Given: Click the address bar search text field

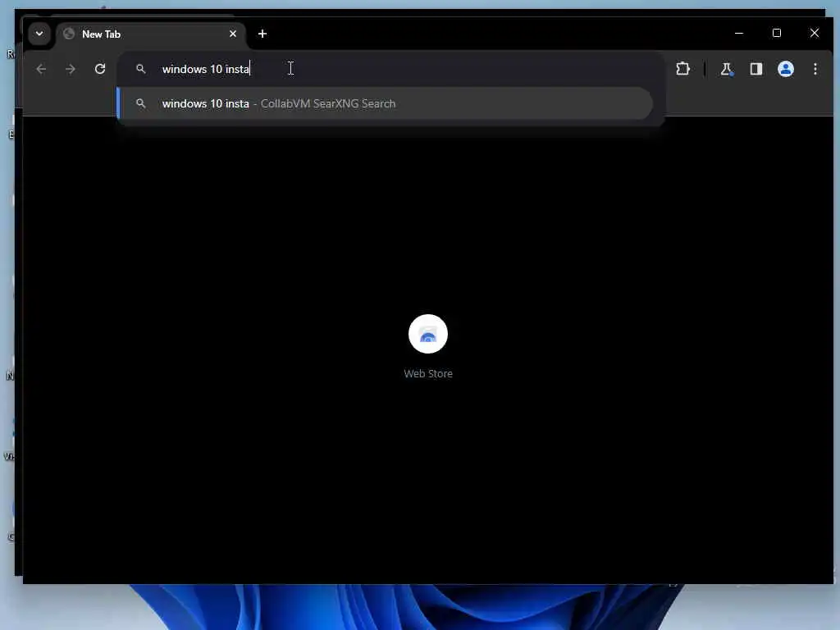Looking at the screenshot, I should [391, 69].
